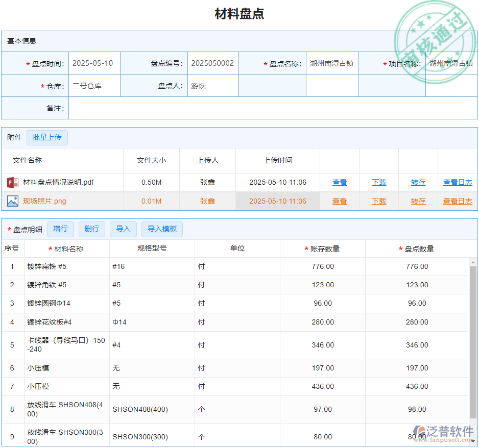Click the image icon beside 现场照片.png
The width and height of the screenshot is (479, 448).
click(13, 201)
